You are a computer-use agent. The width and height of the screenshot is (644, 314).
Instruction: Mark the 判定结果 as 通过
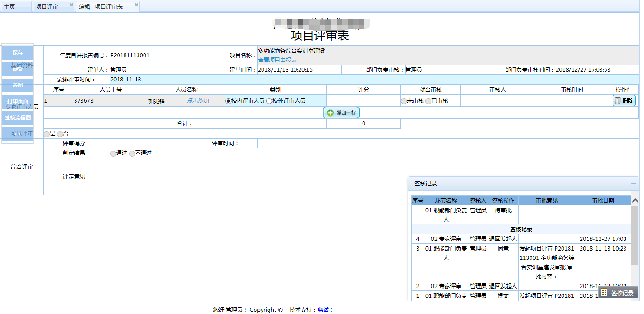click(x=113, y=154)
